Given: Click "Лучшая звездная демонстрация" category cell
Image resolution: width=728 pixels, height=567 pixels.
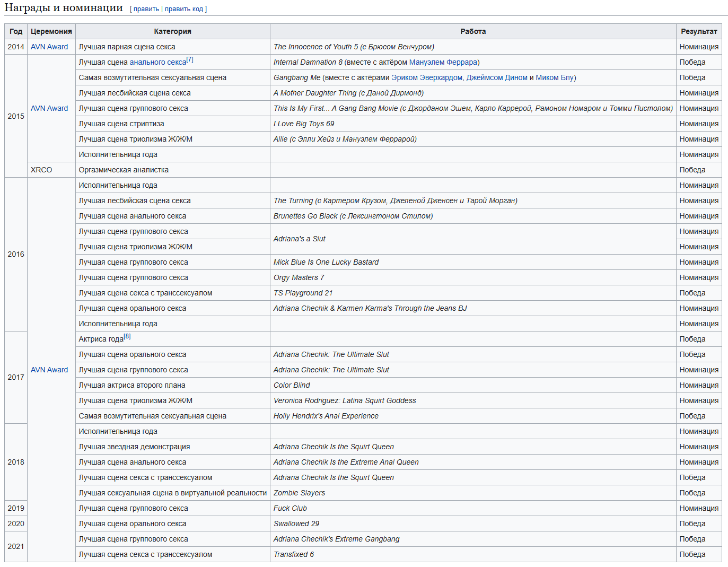Looking at the screenshot, I should pos(173,447).
